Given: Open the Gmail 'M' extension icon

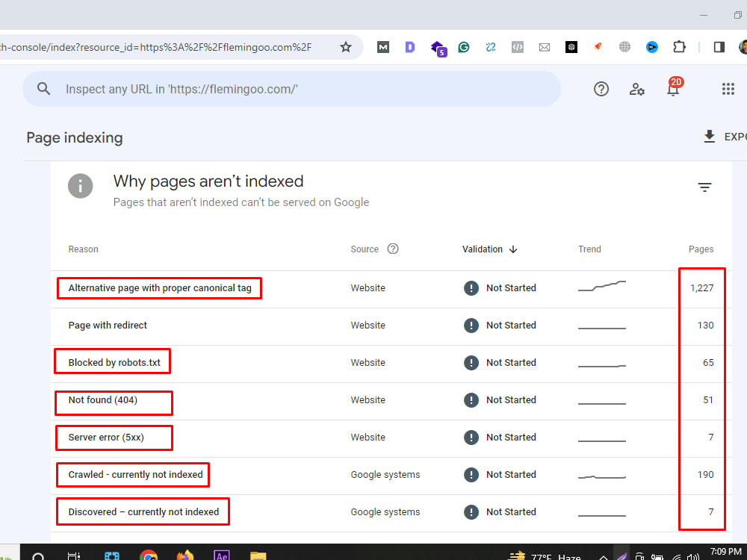Looking at the screenshot, I should (x=383, y=46).
